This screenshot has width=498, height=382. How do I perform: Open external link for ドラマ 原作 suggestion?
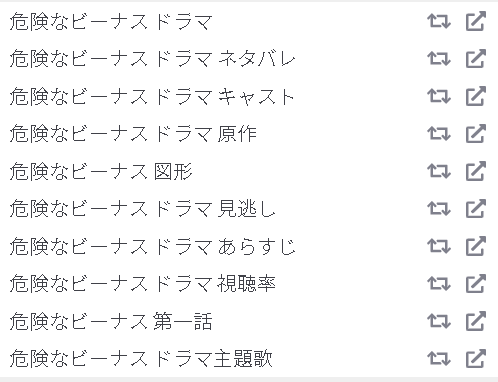click(x=476, y=134)
